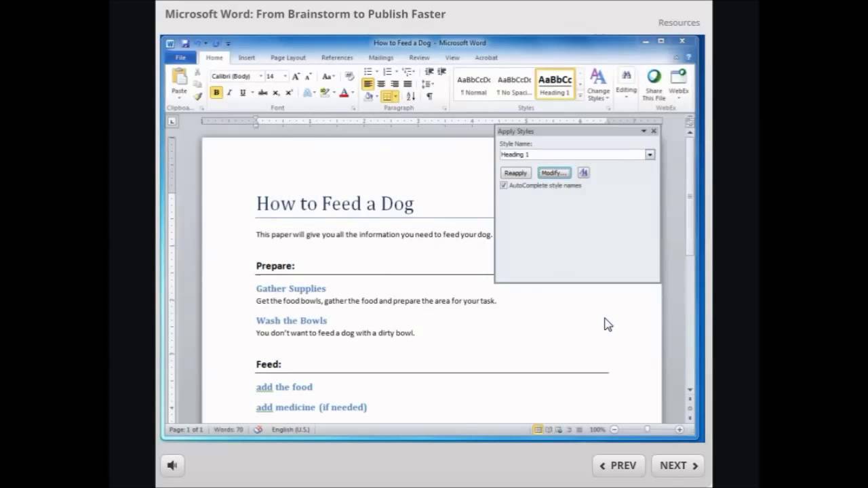Click the Reapply button
The height and width of the screenshot is (488, 868).
pyautogui.click(x=515, y=173)
